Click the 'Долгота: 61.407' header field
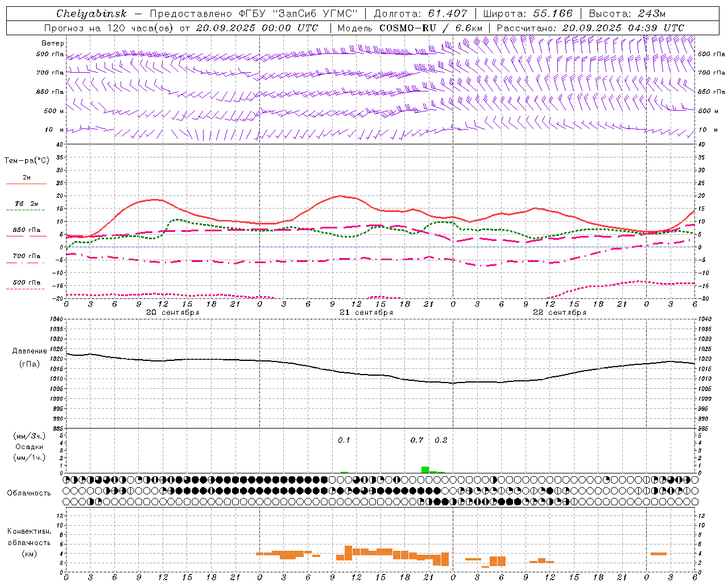This screenshot has width=728, height=582. [x=420, y=14]
